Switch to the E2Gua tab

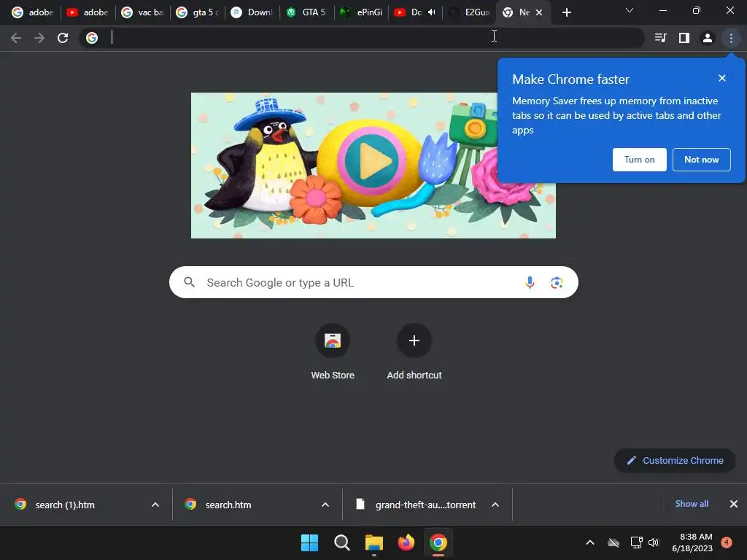[471, 12]
